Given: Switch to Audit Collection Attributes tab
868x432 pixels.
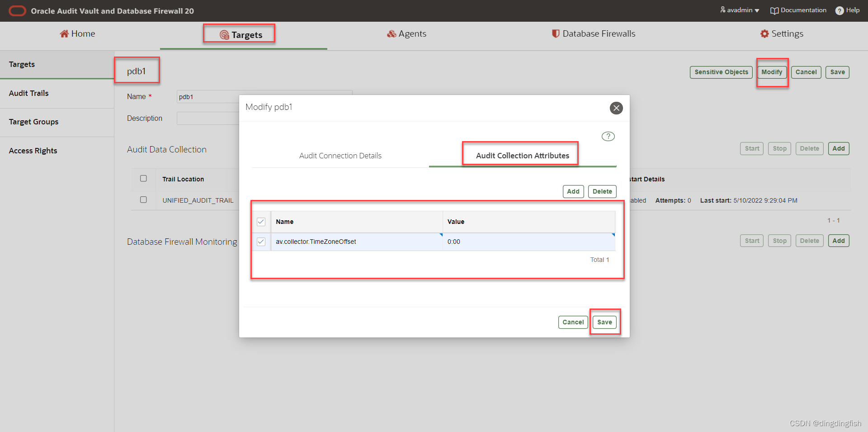Looking at the screenshot, I should pyautogui.click(x=523, y=156).
